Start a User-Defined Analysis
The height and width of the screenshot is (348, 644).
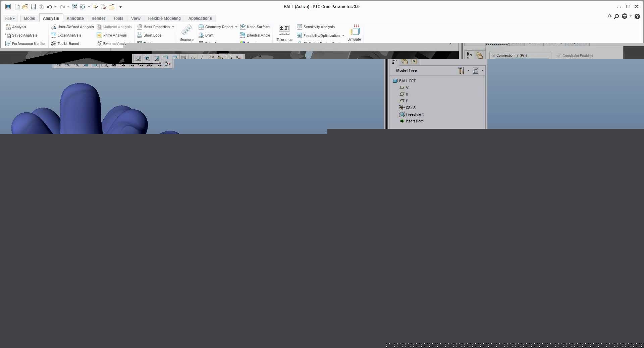click(x=72, y=27)
